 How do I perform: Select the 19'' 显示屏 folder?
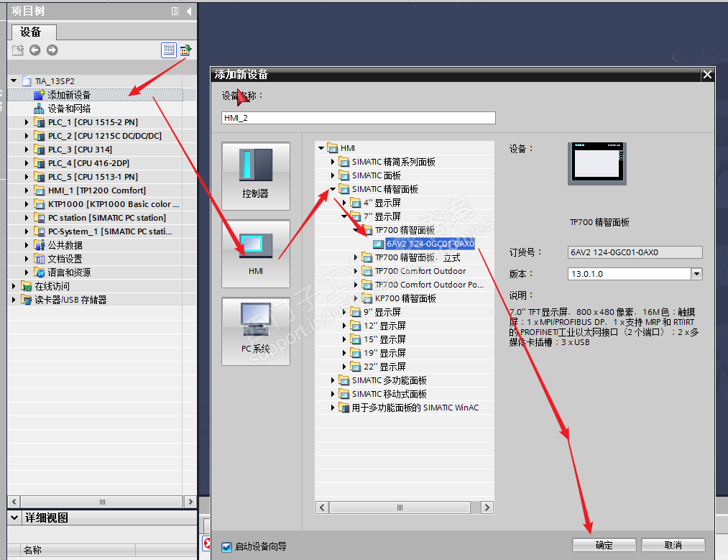pyautogui.click(x=384, y=353)
